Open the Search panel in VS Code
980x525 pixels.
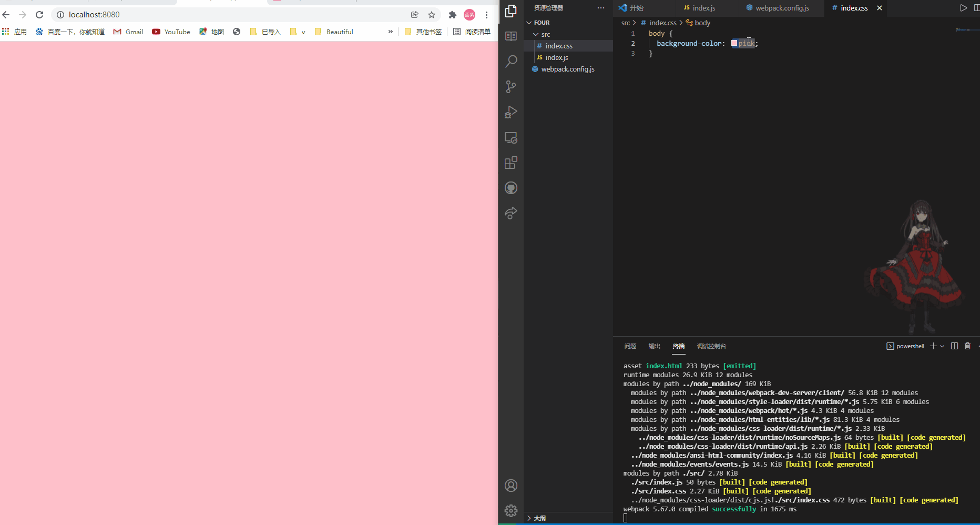(x=511, y=62)
